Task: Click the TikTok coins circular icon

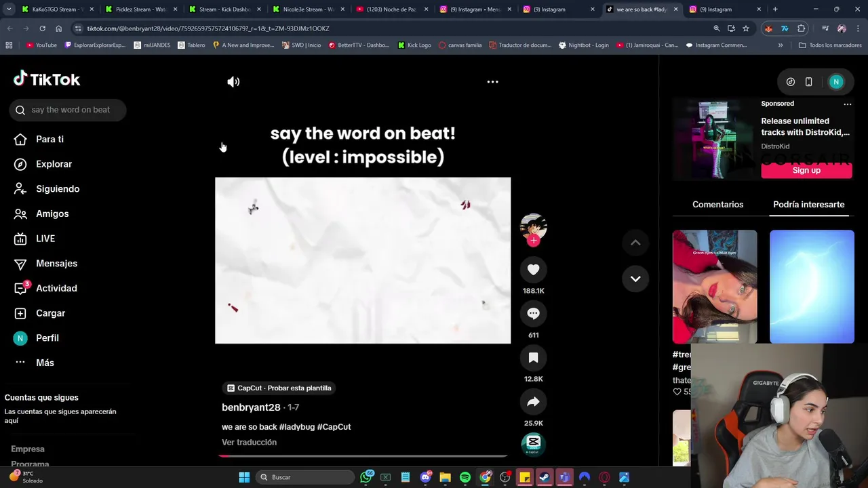Action: click(791, 82)
